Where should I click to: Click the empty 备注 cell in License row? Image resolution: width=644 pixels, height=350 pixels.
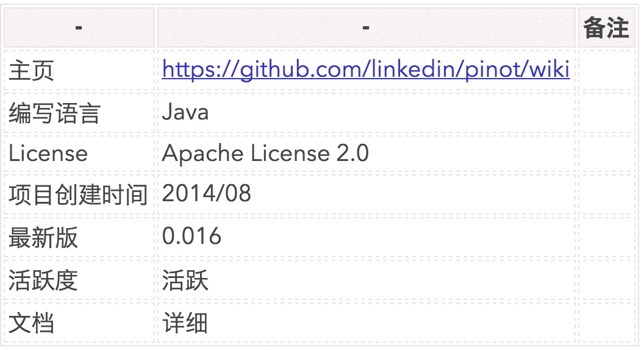606,153
